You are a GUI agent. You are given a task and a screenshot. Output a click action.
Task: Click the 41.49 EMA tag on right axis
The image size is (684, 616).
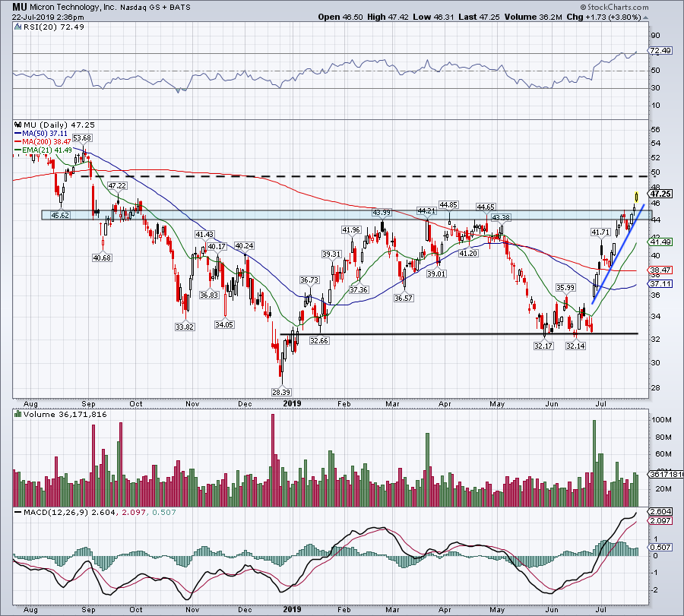661,242
